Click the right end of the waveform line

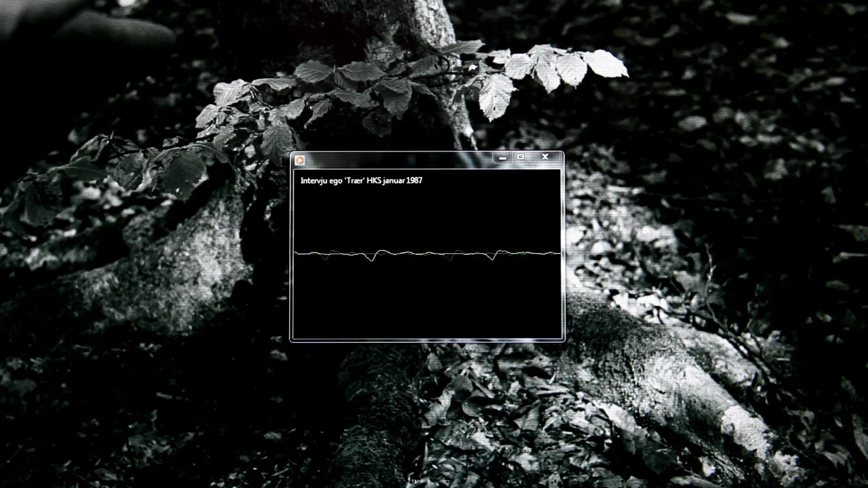click(559, 253)
